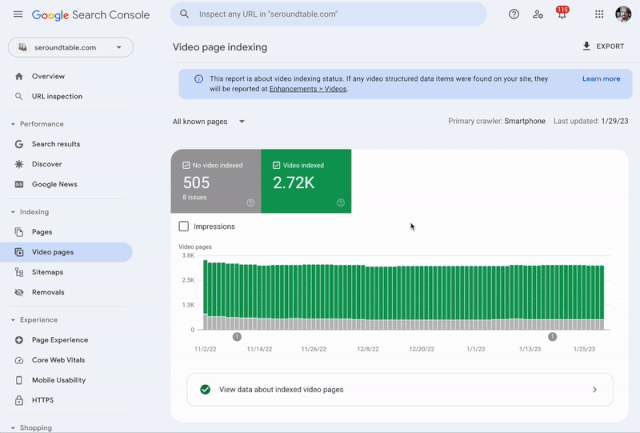Image resolution: width=640 pixels, height=433 pixels.
Task: Click help icon on No video indexed card
Action: [x=251, y=203]
